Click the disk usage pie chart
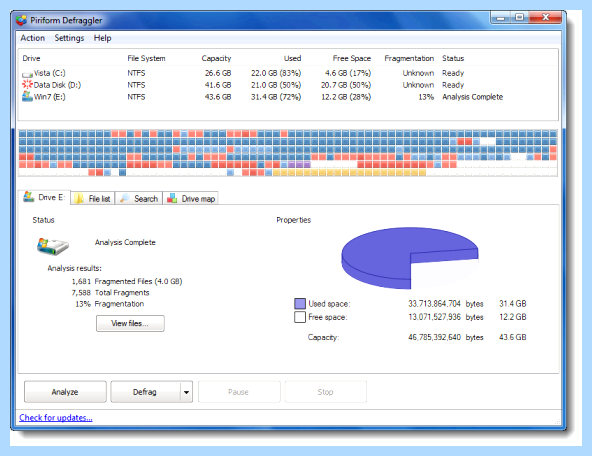Screen dimensions: 592x456 410,258
